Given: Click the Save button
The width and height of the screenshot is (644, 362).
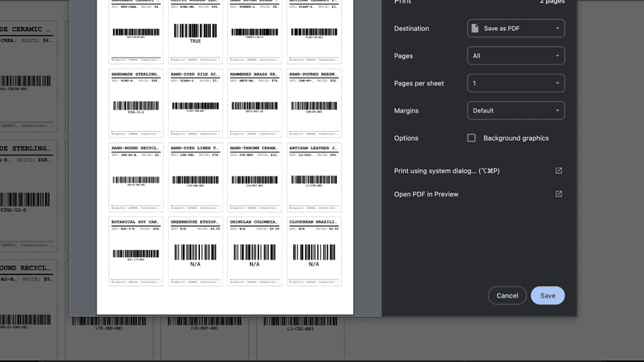Looking at the screenshot, I should click(548, 295).
